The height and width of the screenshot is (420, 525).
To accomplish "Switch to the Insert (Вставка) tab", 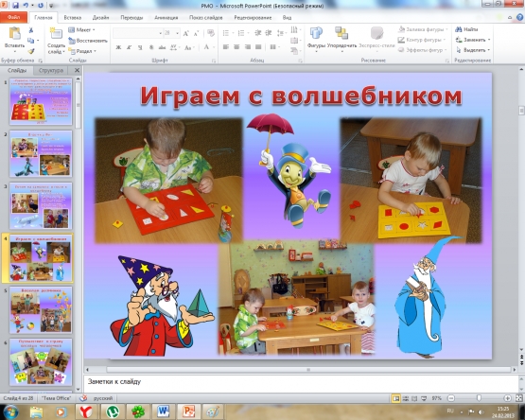I will pyautogui.click(x=73, y=18).
